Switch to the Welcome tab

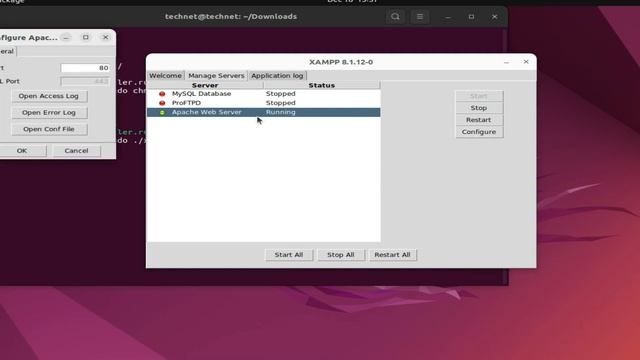tap(165, 76)
